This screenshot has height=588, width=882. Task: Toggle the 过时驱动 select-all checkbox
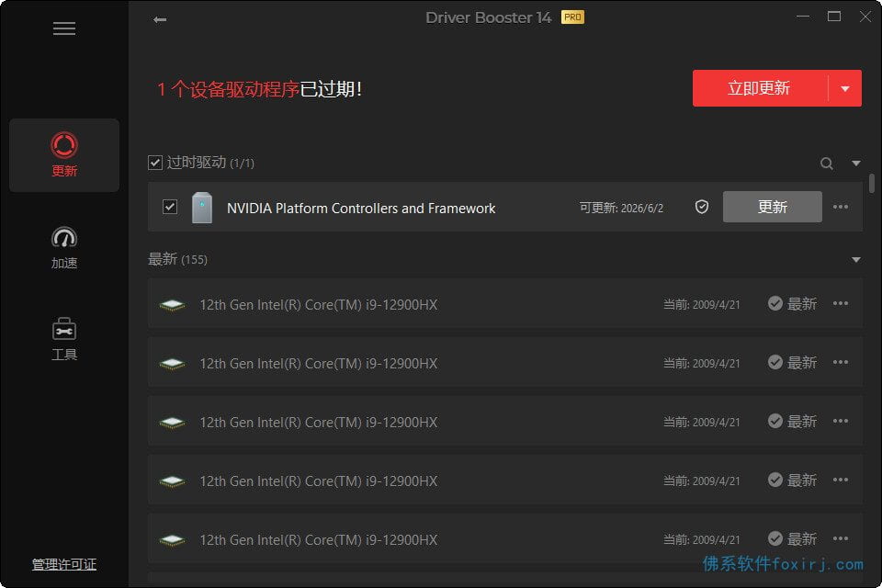155,163
